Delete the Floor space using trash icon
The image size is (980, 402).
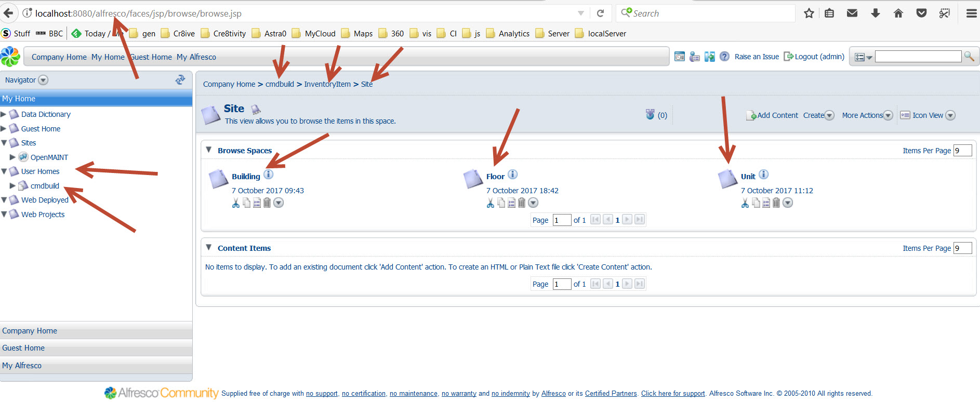(x=522, y=203)
